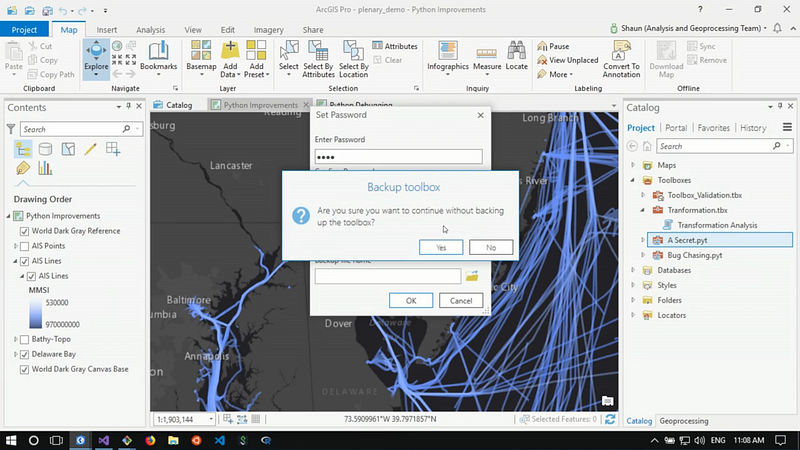The width and height of the screenshot is (800, 450).
Task: Switch to the Insert ribbon tab
Action: [x=107, y=30]
